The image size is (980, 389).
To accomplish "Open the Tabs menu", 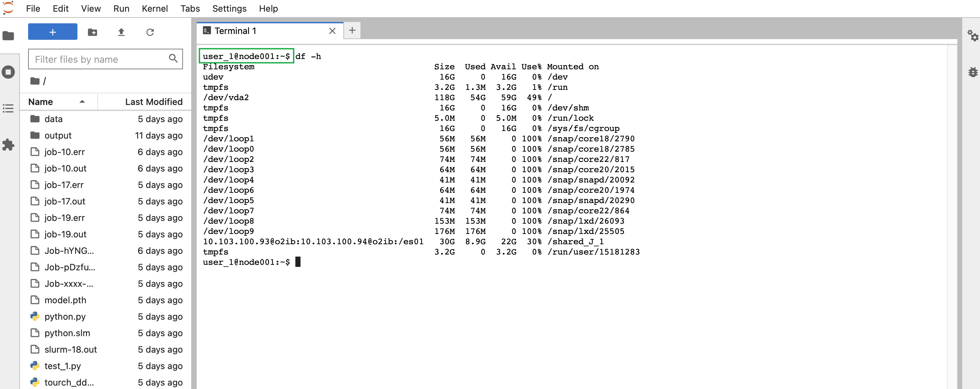I will pyautogui.click(x=190, y=8).
